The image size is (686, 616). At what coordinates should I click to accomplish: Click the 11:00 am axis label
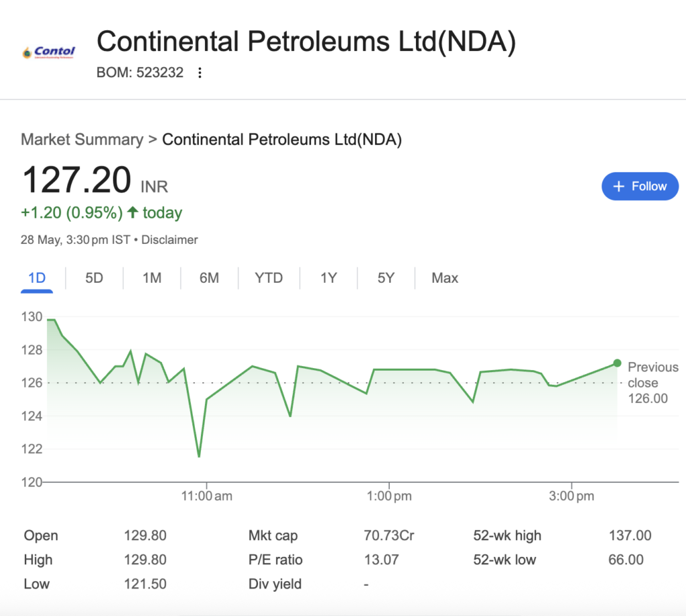(207, 496)
